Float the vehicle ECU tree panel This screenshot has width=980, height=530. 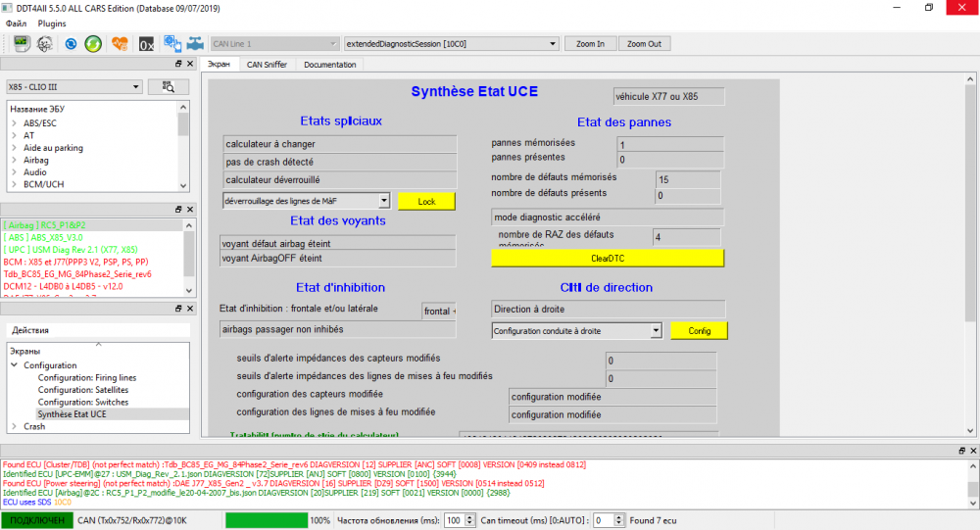[178, 64]
